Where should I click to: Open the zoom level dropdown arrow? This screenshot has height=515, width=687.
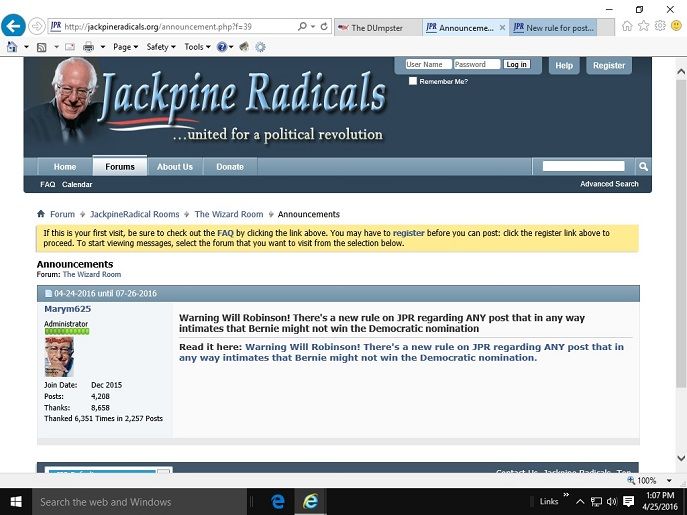(669, 480)
